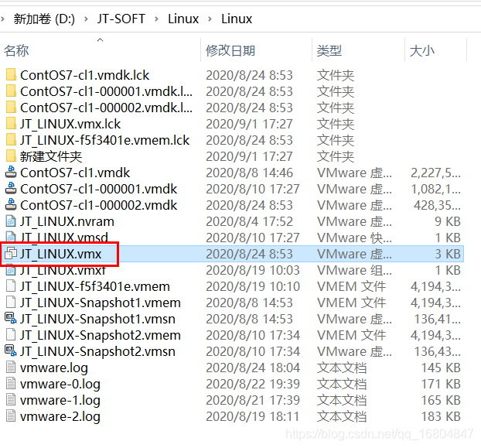Open the ContOS7-cl1.vmdk.lck folder icon
This screenshot has width=481, height=448.
coord(11,75)
